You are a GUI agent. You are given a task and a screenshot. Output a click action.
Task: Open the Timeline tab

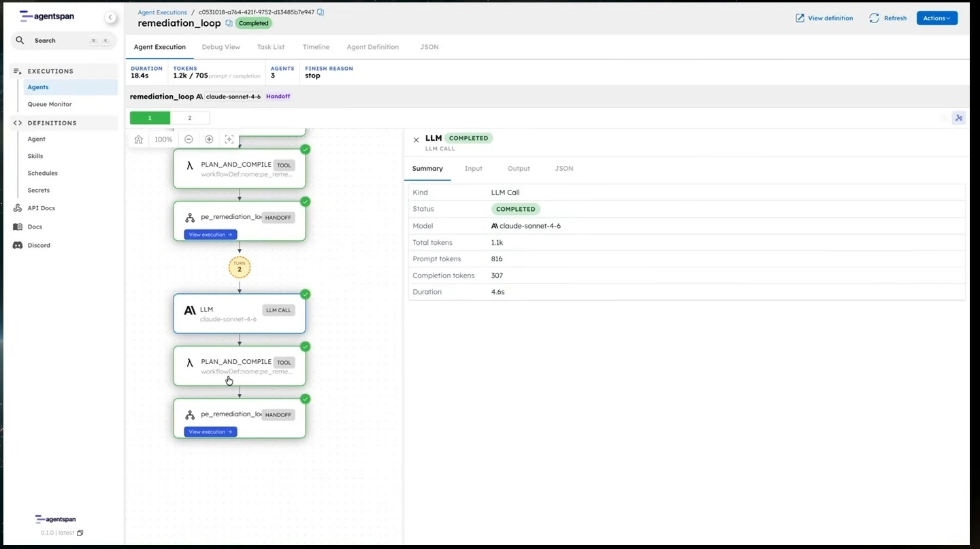316,47
